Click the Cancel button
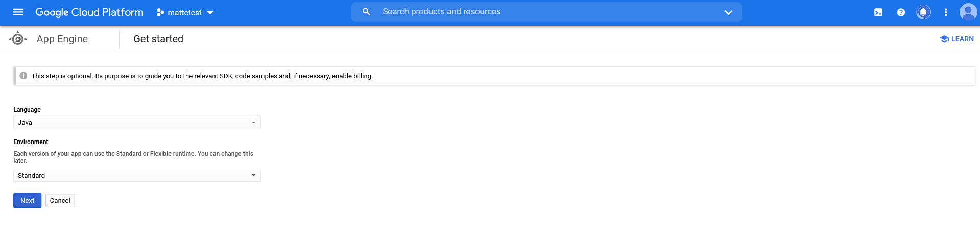 60,201
